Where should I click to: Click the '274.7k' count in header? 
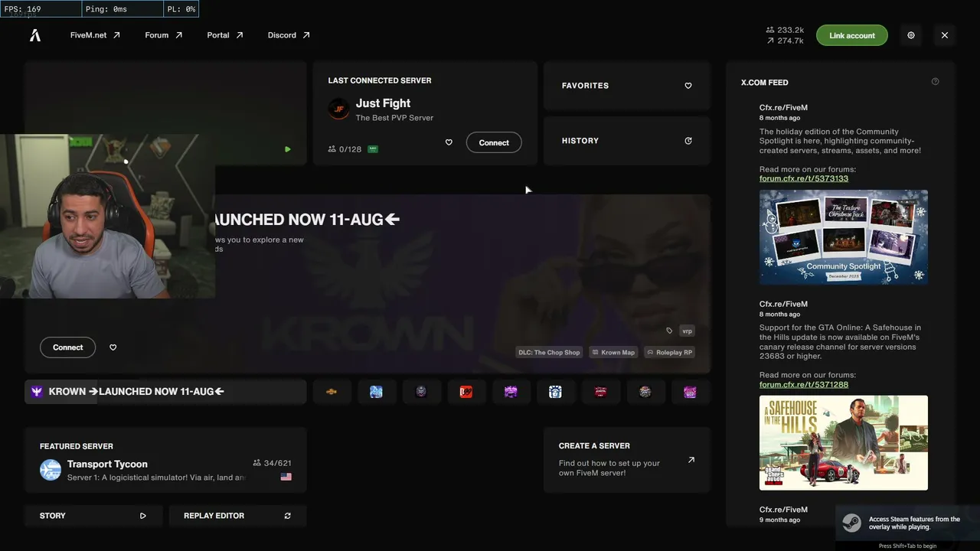[x=791, y=41]
